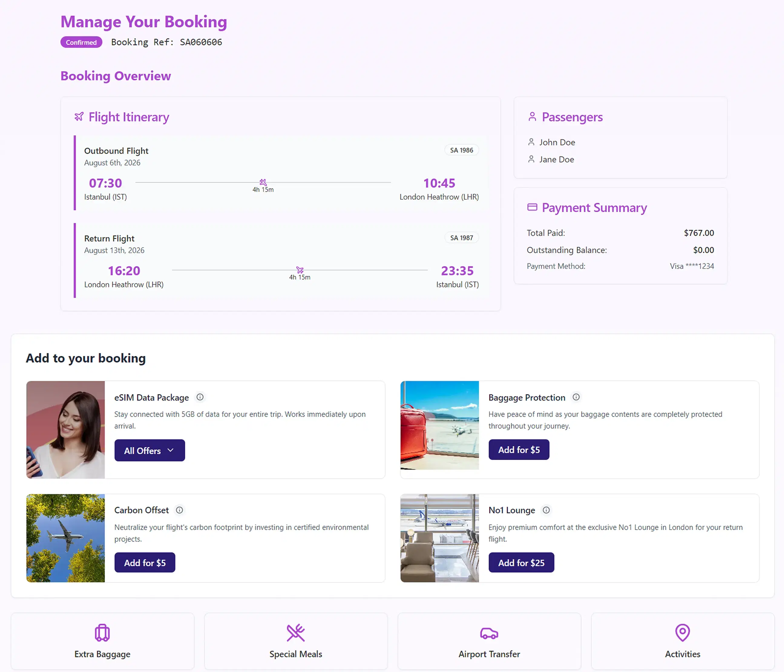
Task: Open the Special Meals section
Action: 296,641
